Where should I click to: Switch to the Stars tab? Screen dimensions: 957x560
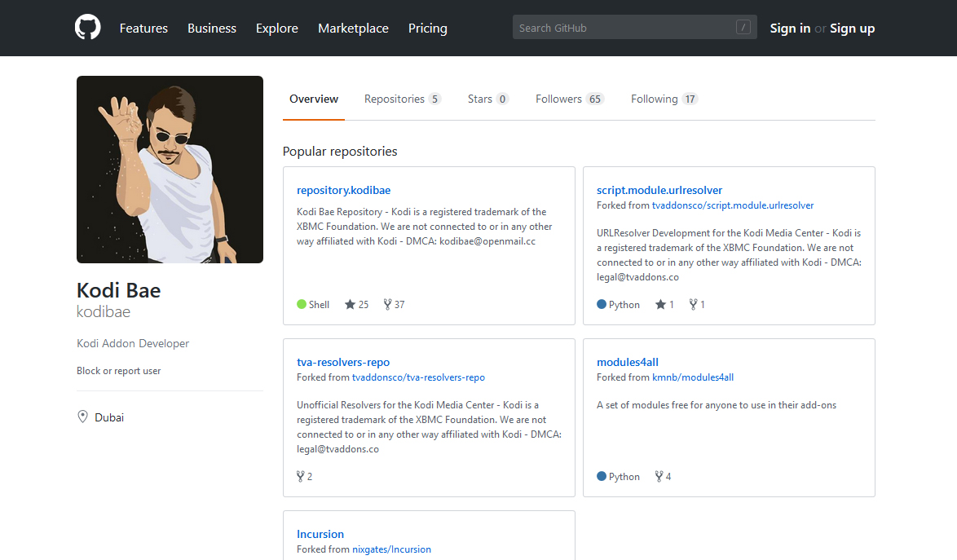tap(487, 99)
